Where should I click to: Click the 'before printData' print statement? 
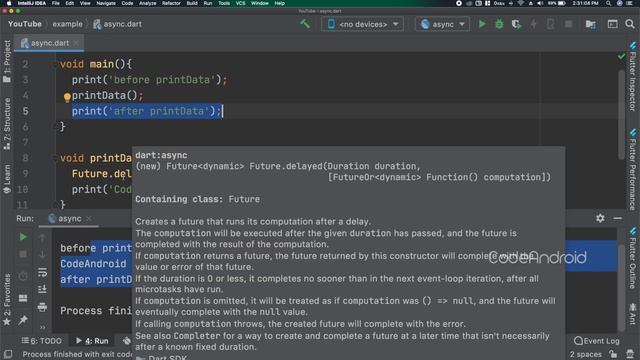(x=149, y=80)
